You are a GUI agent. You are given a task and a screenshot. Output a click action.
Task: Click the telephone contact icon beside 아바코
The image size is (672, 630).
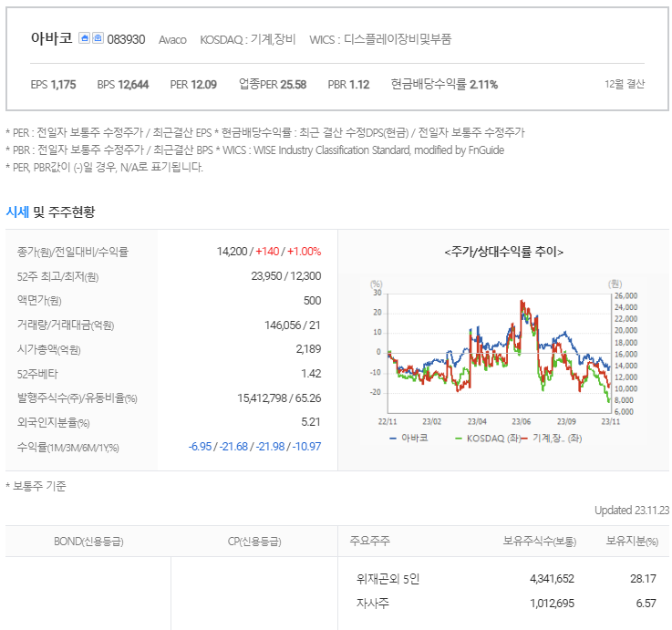click(98, 38)
